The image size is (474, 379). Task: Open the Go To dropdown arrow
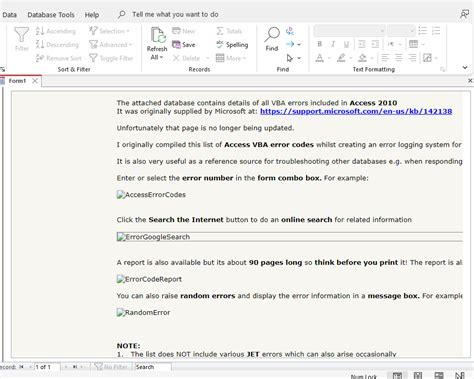tap(299, 44)
